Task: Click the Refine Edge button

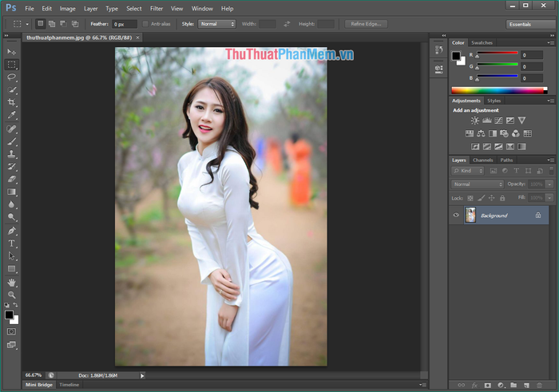Action: (x=366, y=24)
